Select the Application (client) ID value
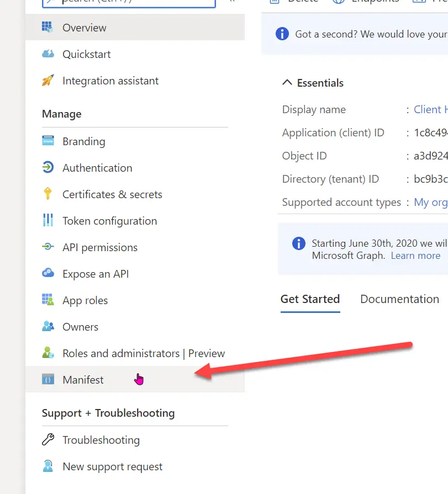 pos(431,132)
